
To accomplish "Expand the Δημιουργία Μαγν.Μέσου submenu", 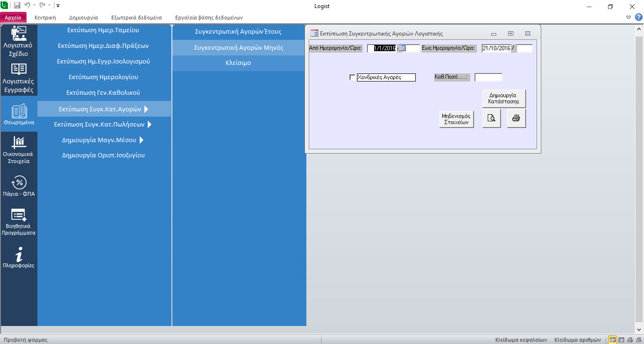I will tap(142, 140).
